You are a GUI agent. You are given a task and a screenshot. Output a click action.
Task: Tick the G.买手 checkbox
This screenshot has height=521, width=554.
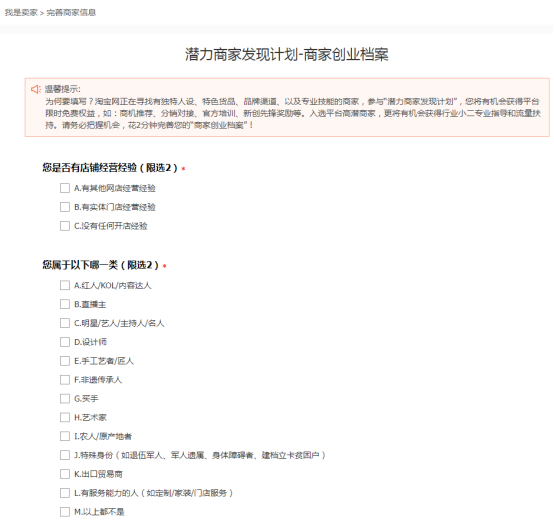coord(65,398)
